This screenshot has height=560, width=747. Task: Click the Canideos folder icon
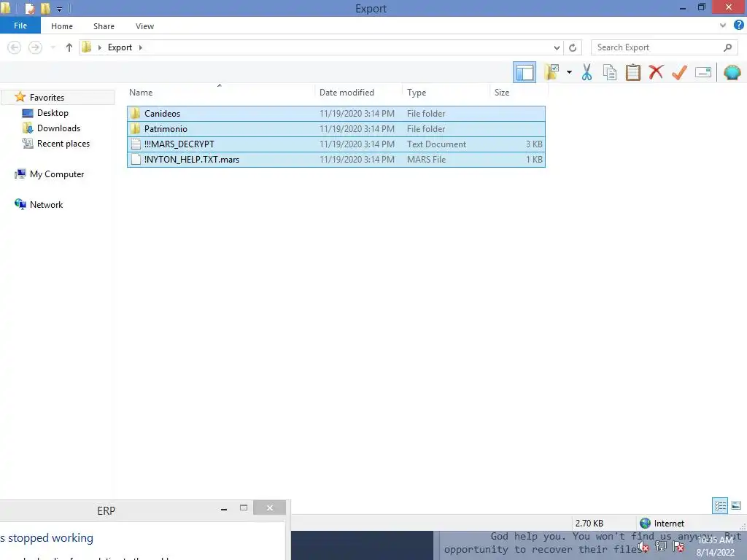click(135, 113)
